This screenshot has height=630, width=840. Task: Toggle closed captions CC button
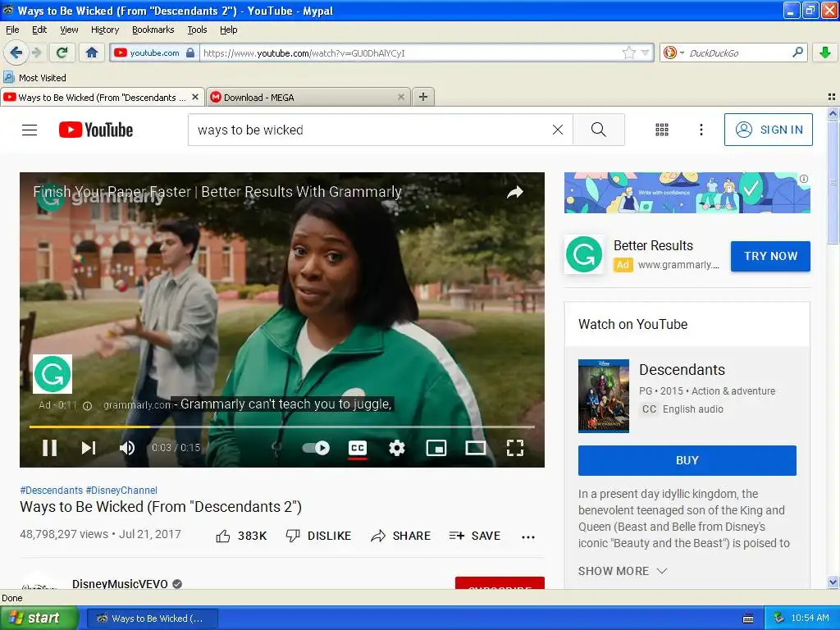coord(358,448)
